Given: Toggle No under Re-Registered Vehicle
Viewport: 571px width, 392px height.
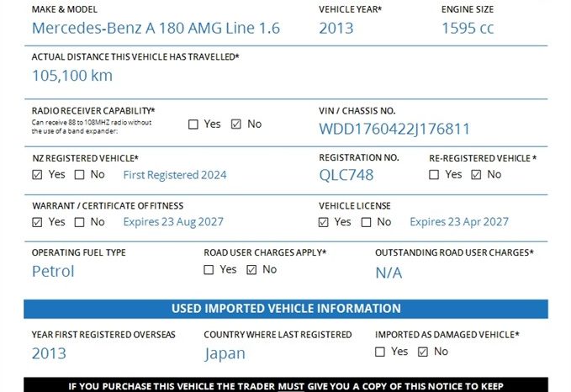Looking at the screenshot, I should pos(476,175).
